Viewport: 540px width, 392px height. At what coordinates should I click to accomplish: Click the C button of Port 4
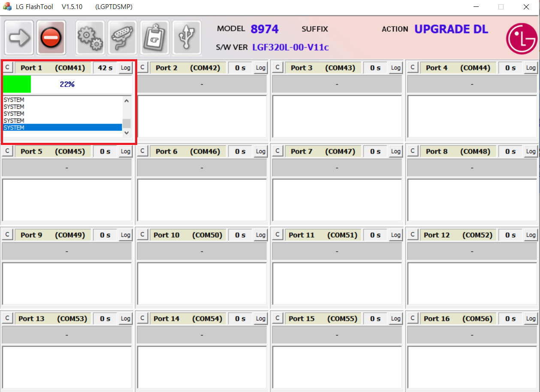pos(413,67)
